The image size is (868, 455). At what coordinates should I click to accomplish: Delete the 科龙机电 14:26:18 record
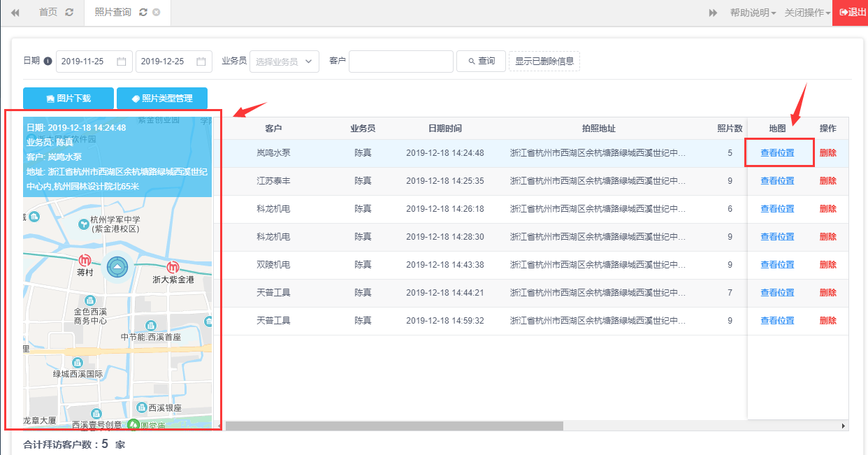tap(827, 208)
